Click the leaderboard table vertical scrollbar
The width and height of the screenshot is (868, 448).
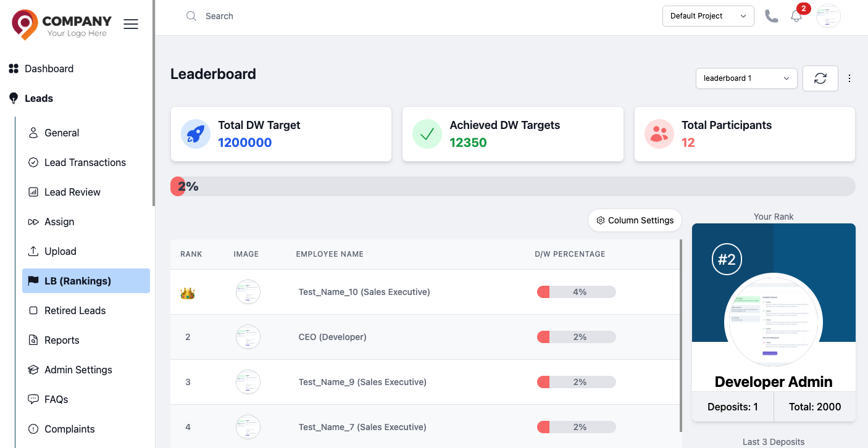(x=681, y=336)
